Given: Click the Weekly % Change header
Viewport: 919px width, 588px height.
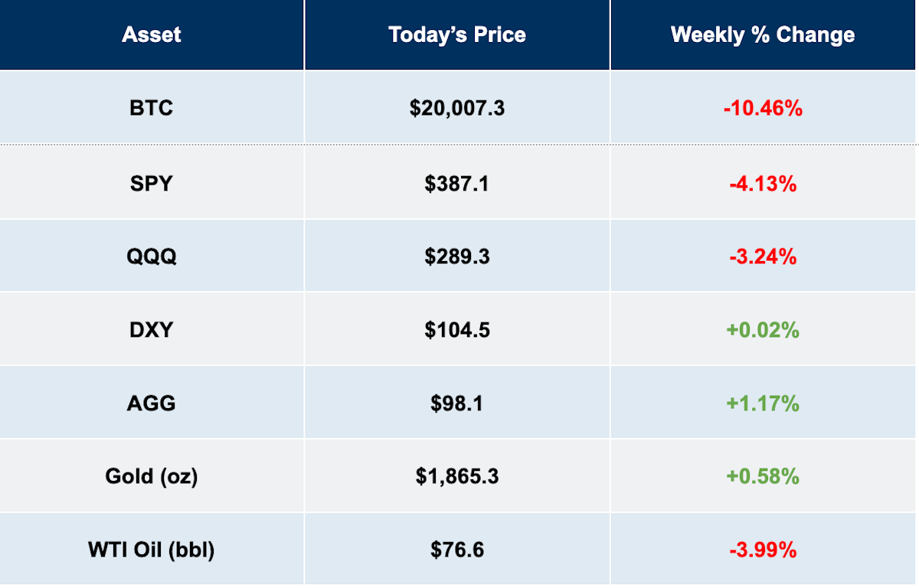Looking at the screenshot, I should tap(763, 34).
